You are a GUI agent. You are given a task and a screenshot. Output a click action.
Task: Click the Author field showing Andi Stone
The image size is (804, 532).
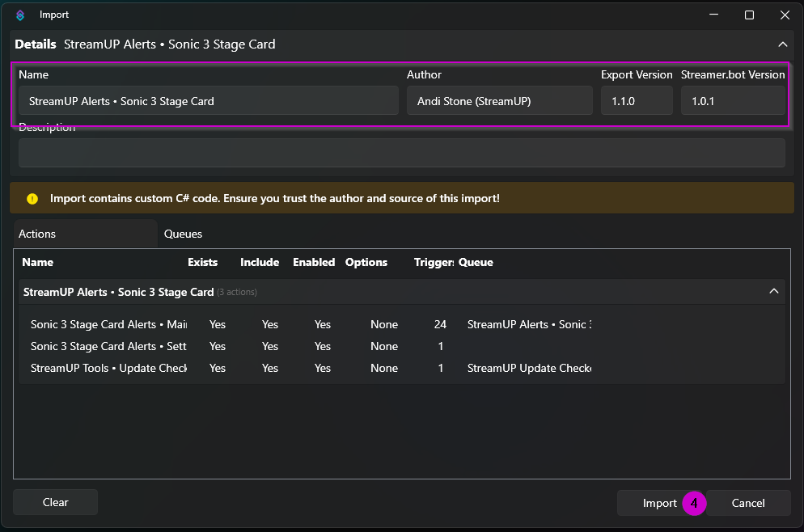(499, 101)
